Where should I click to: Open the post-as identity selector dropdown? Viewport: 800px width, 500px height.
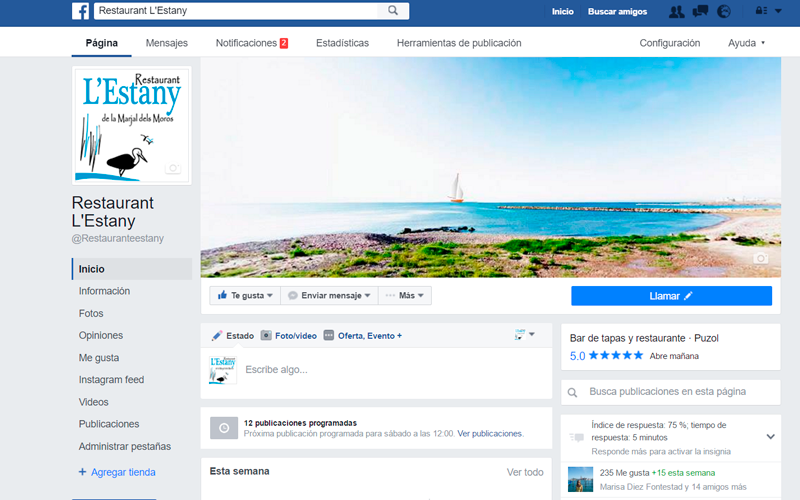pyautogui.click(x=524, y=335)
